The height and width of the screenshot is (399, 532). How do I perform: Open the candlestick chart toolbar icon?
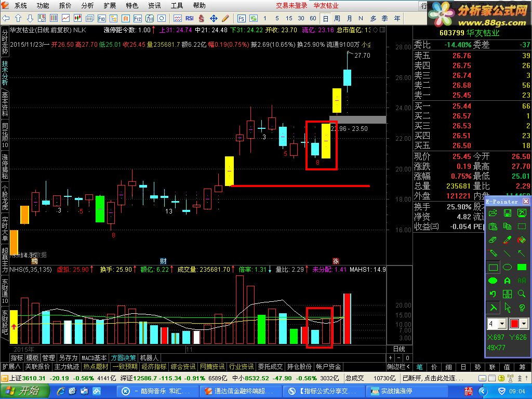coord(78,18)
